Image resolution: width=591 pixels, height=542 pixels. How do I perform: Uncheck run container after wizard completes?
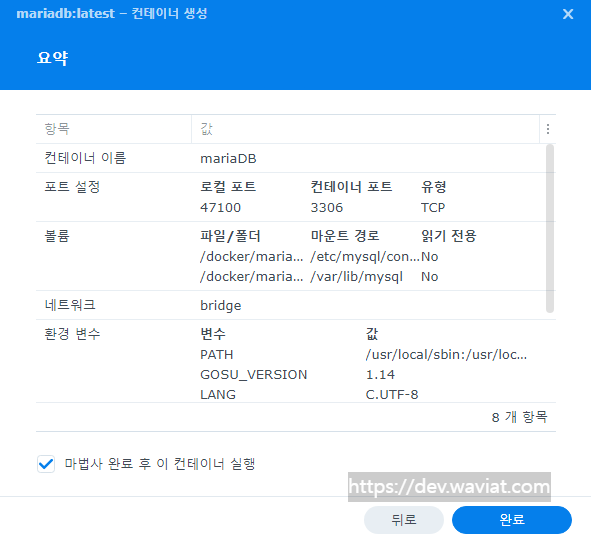click(46, 464)
